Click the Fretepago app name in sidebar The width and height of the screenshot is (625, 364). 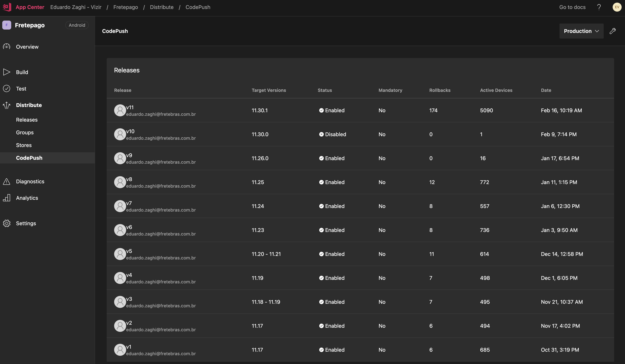30,25
